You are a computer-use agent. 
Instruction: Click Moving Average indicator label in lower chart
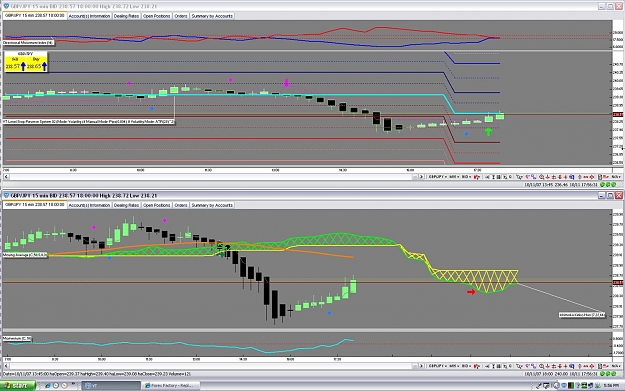(25, 254)
